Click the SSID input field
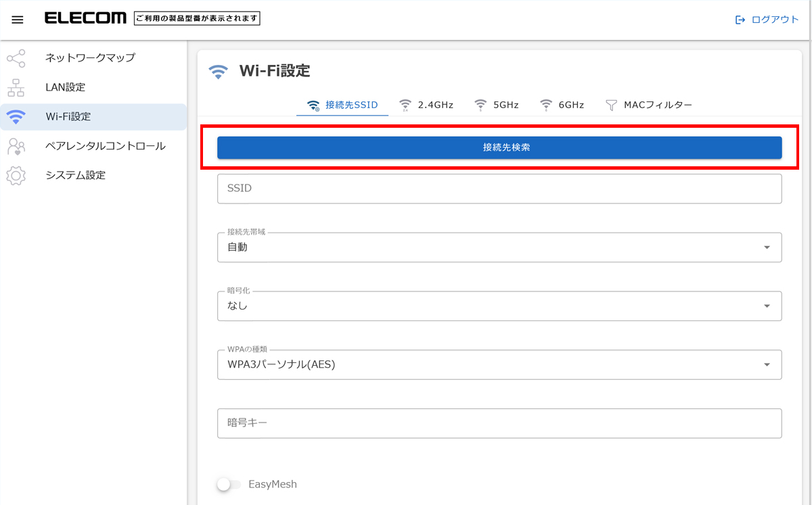This screenshot has width=812, height=505. click(x=499, y=189)
